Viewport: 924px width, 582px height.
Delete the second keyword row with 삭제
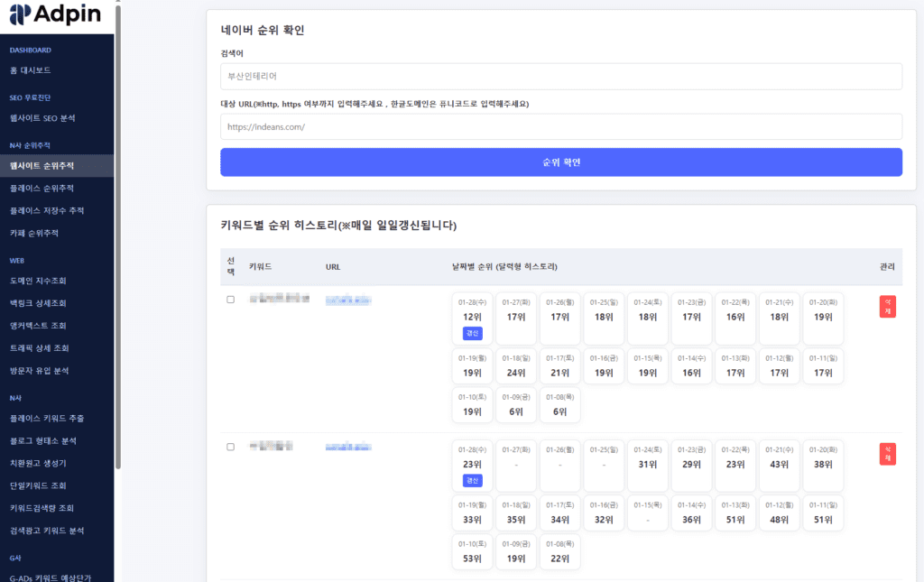point(887,454)
